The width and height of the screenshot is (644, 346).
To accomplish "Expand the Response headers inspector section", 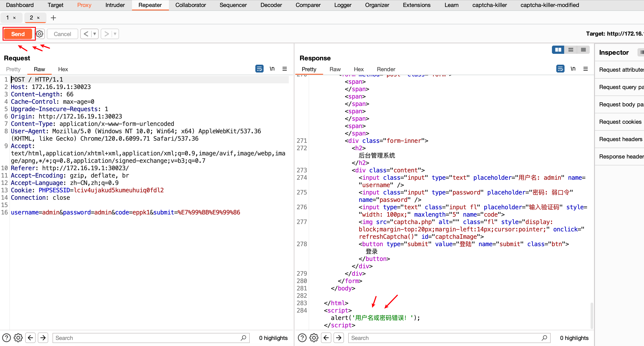I will coord(619,157).
